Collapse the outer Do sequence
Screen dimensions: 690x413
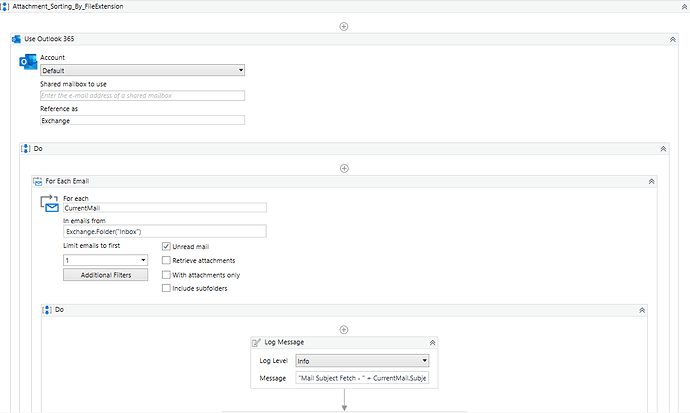[663, 149]
